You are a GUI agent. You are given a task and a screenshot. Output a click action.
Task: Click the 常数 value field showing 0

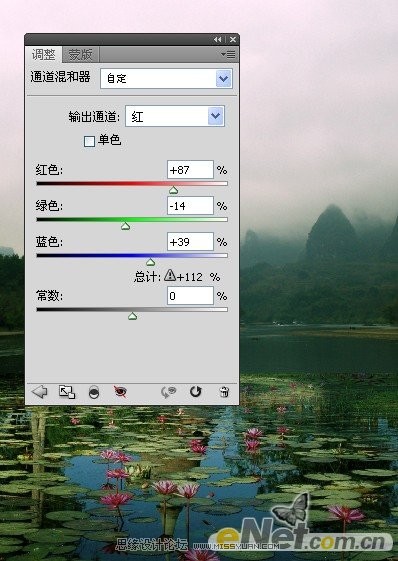[x=190, y=296]
